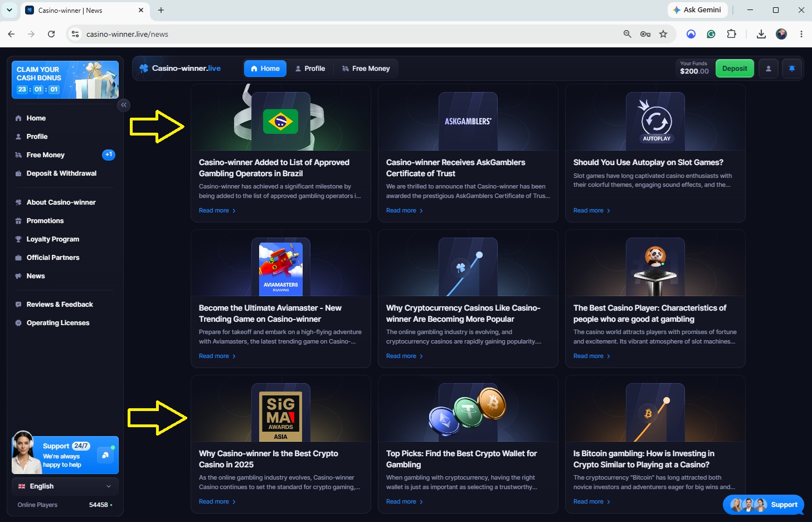812x522 pixels.
Task: Read more on Best Crypto Casino in 2025
Action: [217, 502]
